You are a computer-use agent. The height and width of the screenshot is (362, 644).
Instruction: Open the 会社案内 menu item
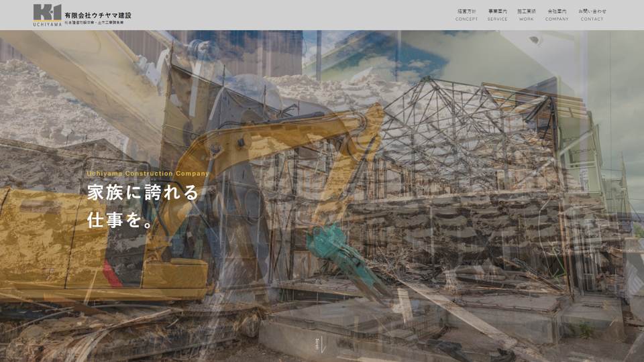(557, 11)
